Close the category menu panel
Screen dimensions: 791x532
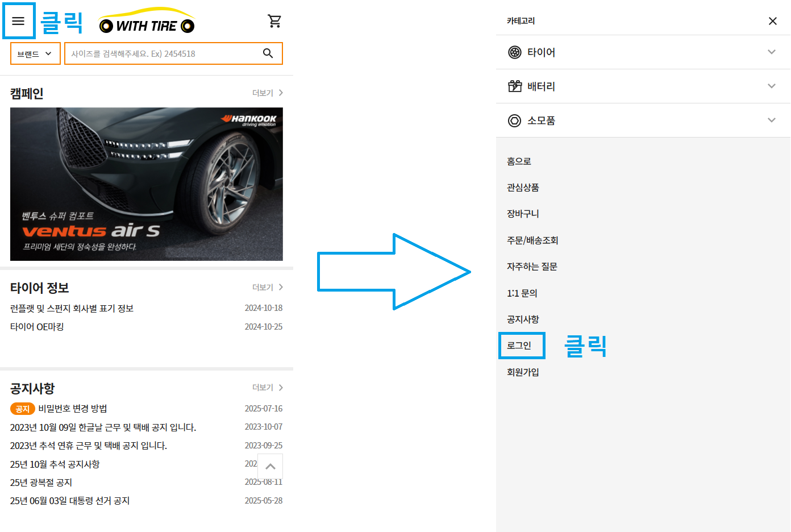click(x=772, y=21)
